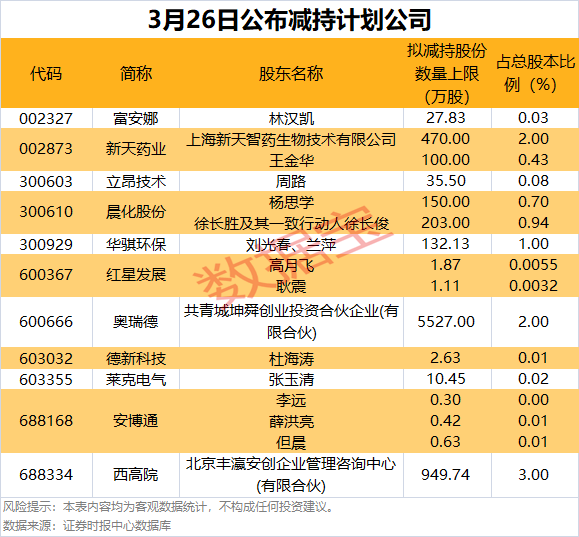The image size is (579, 537).
Task: Click the 代码 column header
Action: tap(46, 73)
